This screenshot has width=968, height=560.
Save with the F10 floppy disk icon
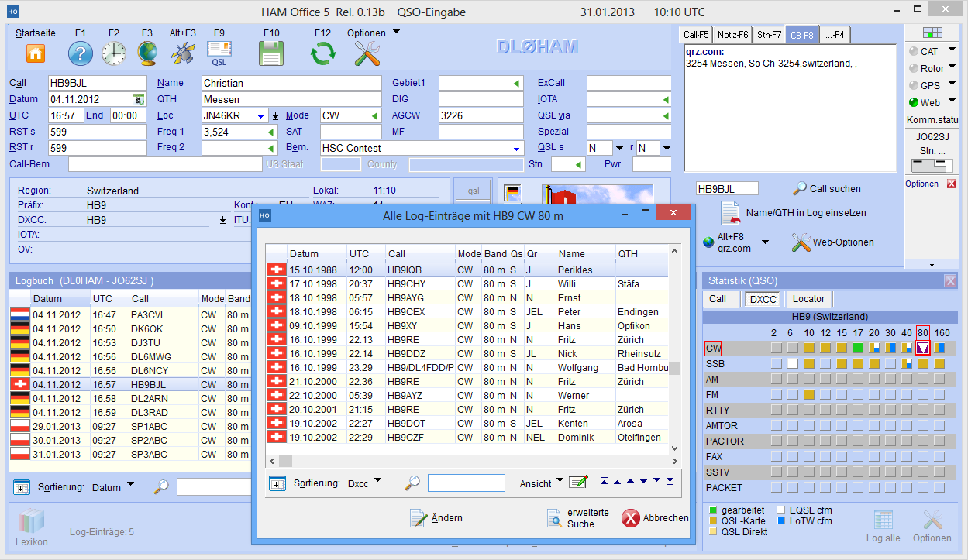(x=271, y=53)
